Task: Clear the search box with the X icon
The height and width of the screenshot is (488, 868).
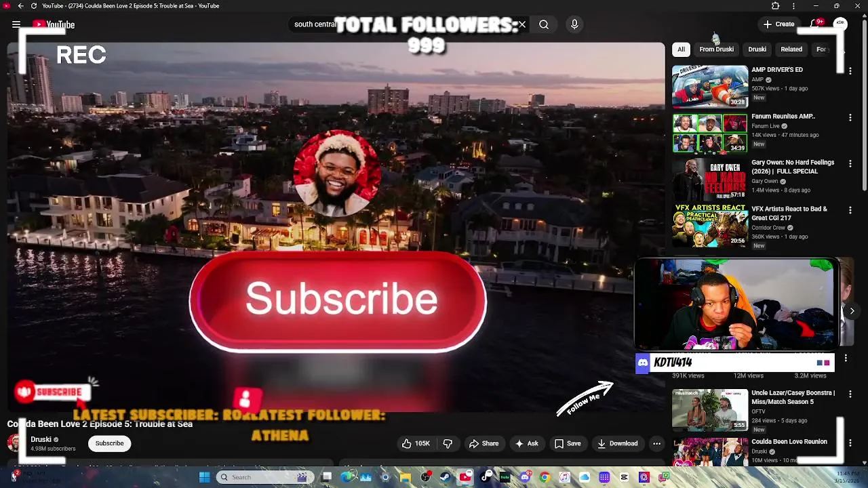Action: 522,24
